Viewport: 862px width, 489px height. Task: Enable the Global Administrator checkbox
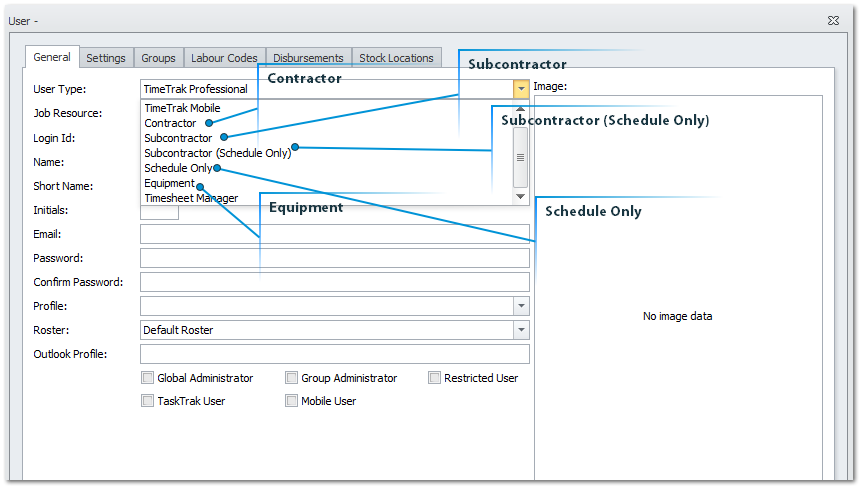point(148,378)
